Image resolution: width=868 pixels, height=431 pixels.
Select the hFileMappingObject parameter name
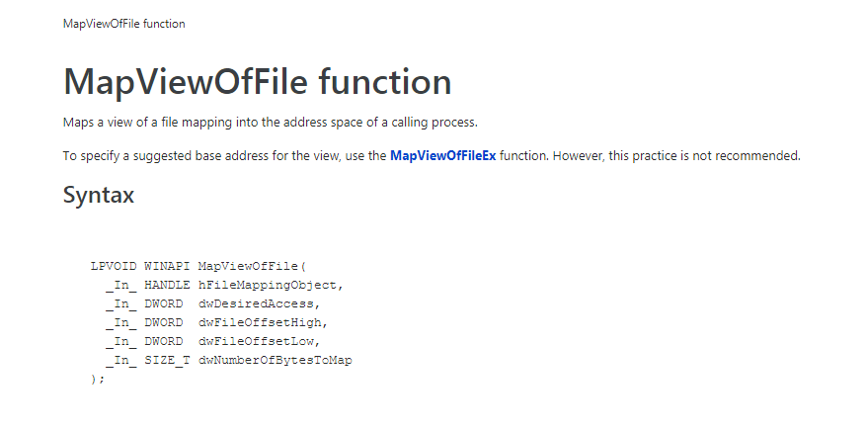[x=270, y=285]
